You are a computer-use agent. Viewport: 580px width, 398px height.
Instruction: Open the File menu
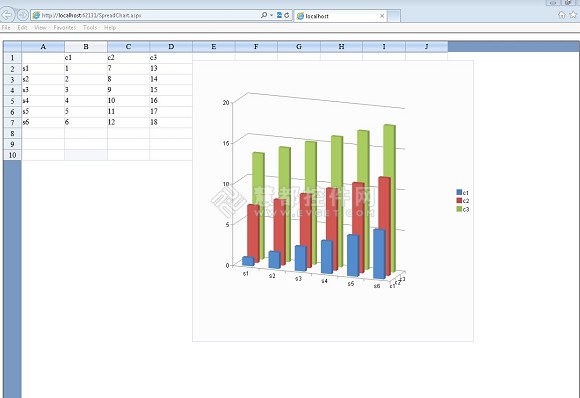pyautogui.click(x=6, y=28)
